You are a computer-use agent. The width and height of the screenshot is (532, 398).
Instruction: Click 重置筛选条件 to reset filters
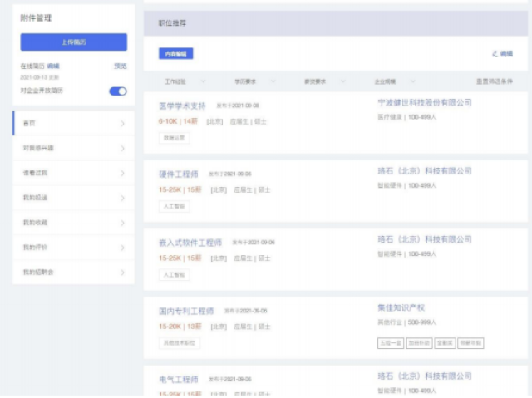pos(495,81)
